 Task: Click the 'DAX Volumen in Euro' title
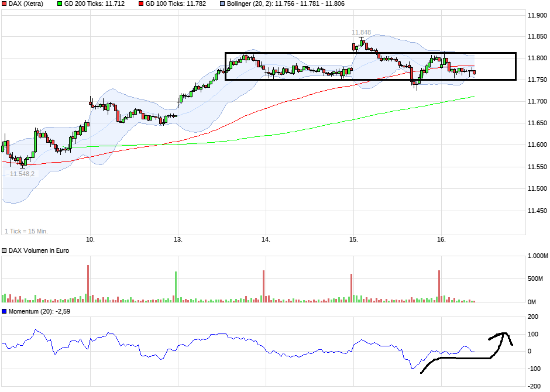click(39, 250)
